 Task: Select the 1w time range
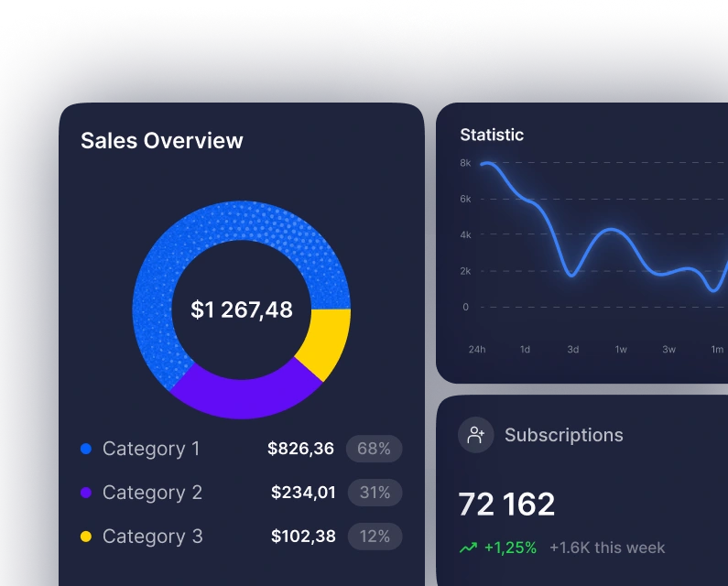tap(621, 350)
